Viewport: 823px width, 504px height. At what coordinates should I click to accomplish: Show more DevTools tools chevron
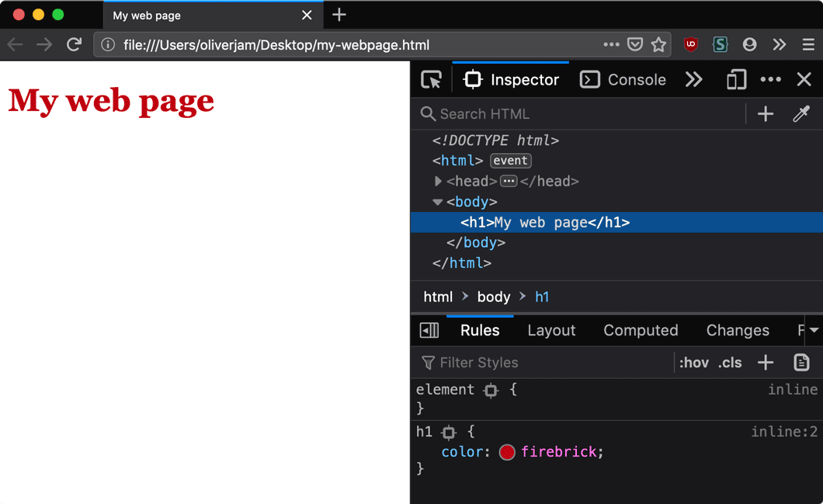coord(693,80)
